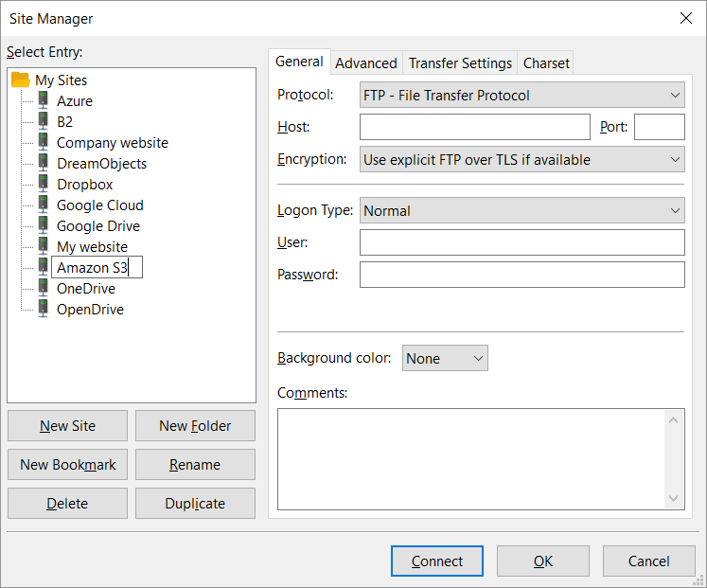Viewport: 707px width, 588px height.
Task: Open the Encryption dropdown
Action: [522, 159]
